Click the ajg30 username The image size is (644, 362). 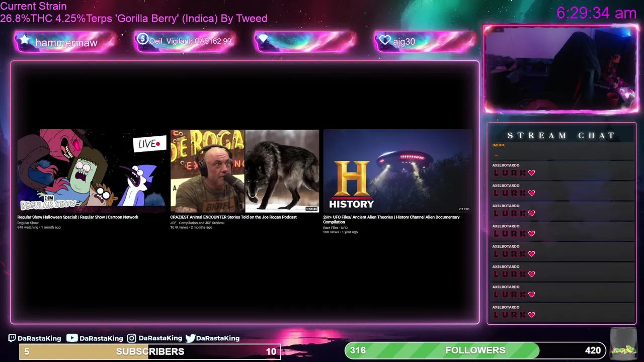tap(404, 42)
